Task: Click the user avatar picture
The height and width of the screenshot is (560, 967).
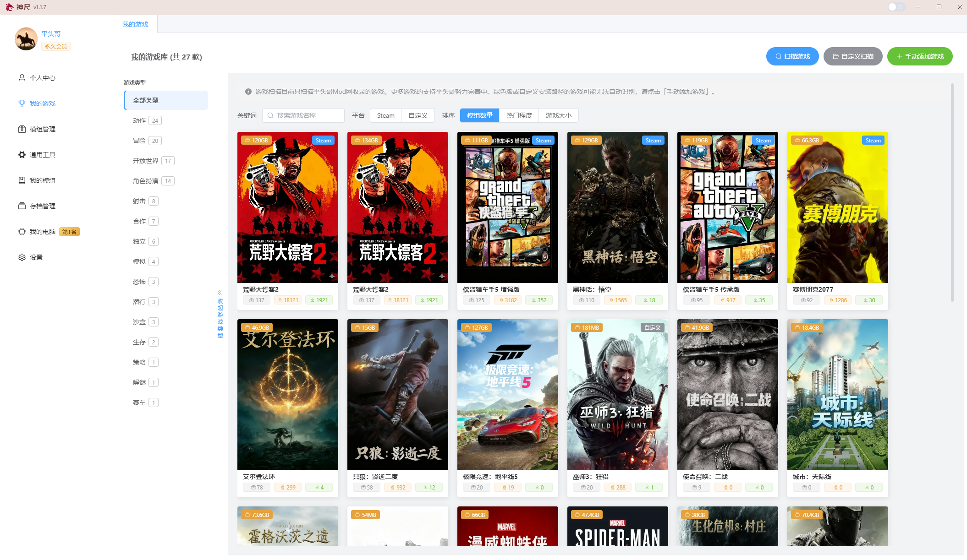Action: point(26,39)
